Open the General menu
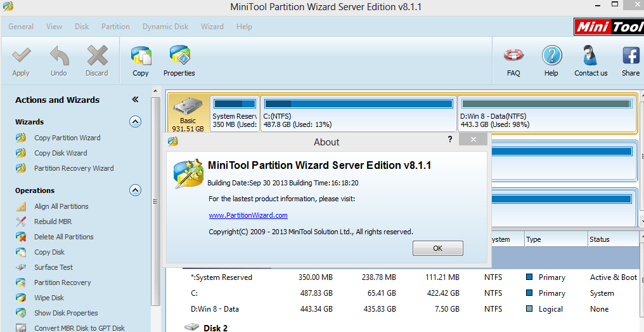 point(21,27)
